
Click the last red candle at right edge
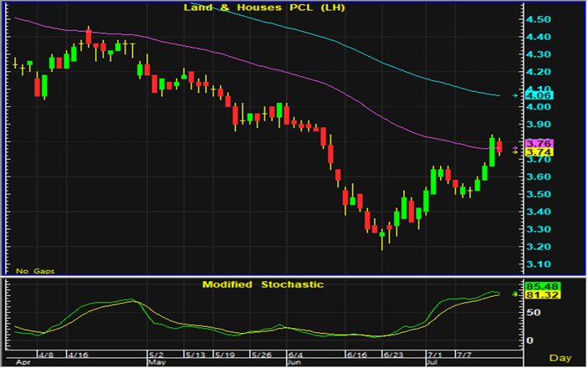coord(499,147)
